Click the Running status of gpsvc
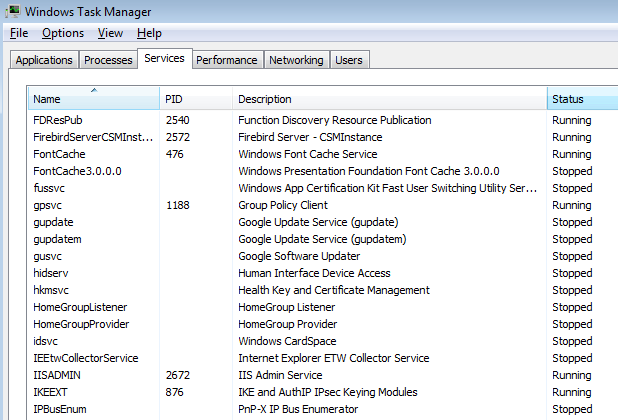 point(571,205)
